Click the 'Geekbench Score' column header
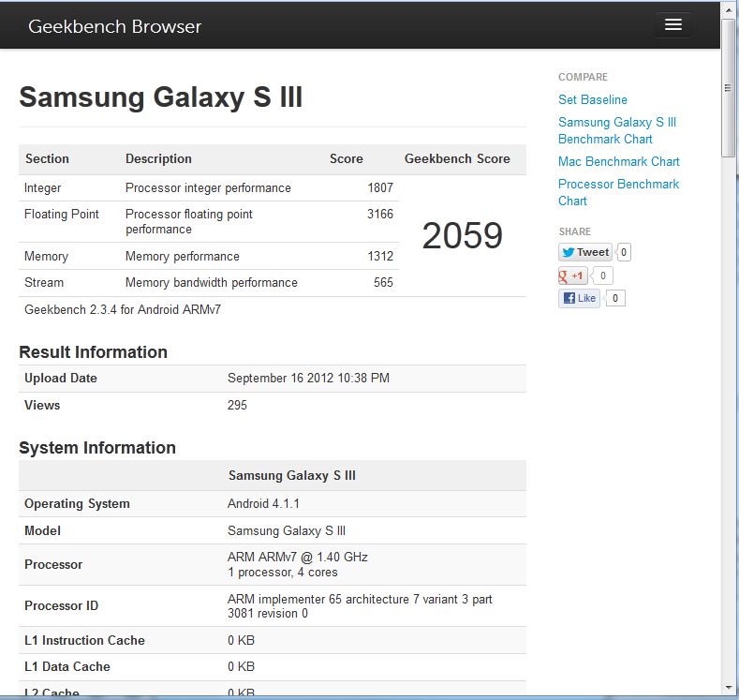The image size is (739, 700). (x=457, y=159)
